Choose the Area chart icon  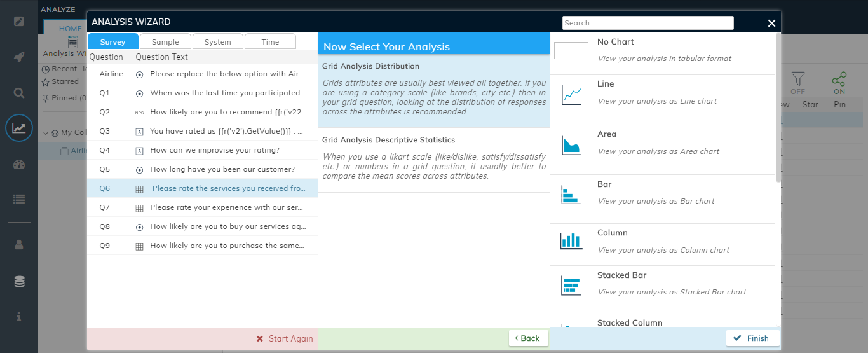pyautogui.click(x=571, y=145)
